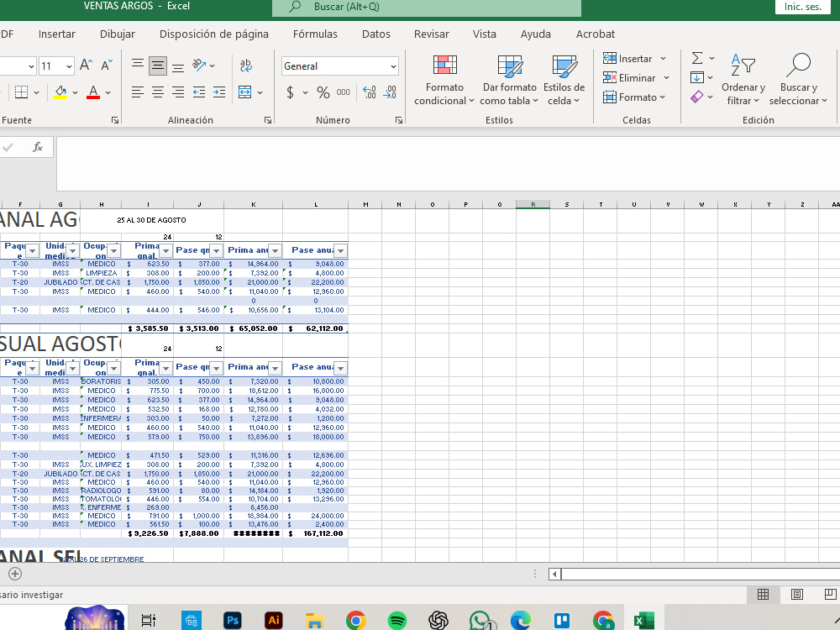Click the Fill down icon

pyautogui.click(x=697, y=77)
